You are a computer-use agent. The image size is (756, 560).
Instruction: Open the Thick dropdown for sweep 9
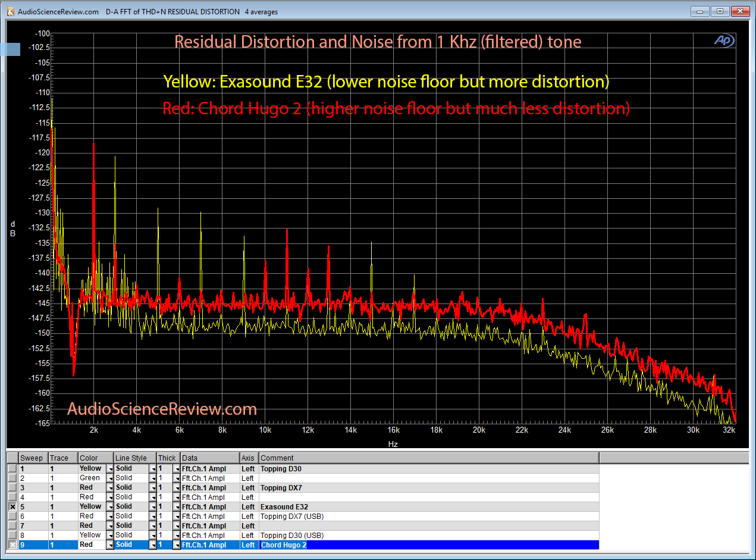click(x=177, y=545)
